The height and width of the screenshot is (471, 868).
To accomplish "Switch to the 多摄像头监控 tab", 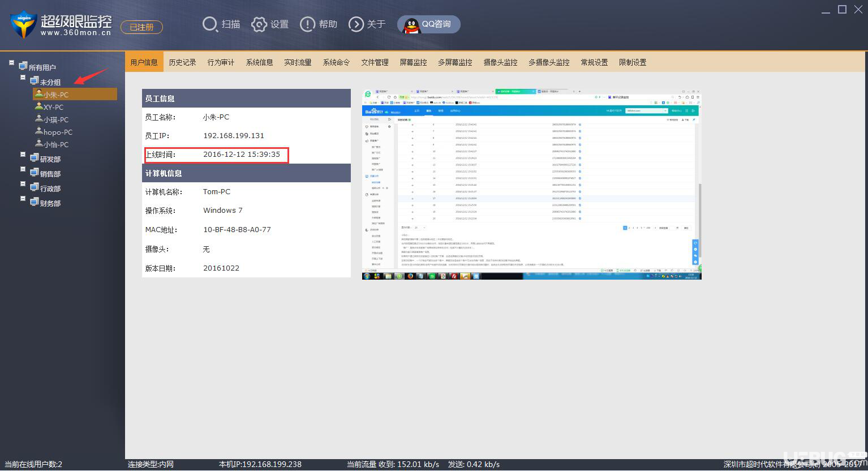I will click(x=549, y=62).
